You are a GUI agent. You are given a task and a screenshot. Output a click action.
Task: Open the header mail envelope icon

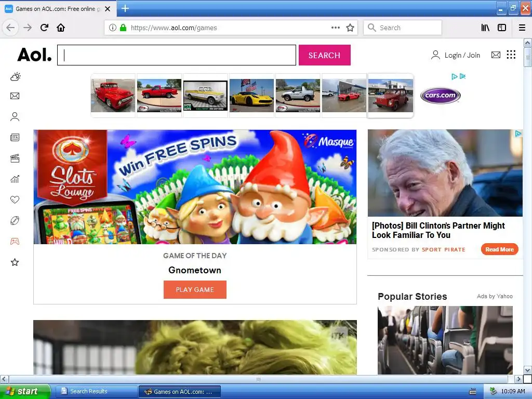[x=496, y=55]
